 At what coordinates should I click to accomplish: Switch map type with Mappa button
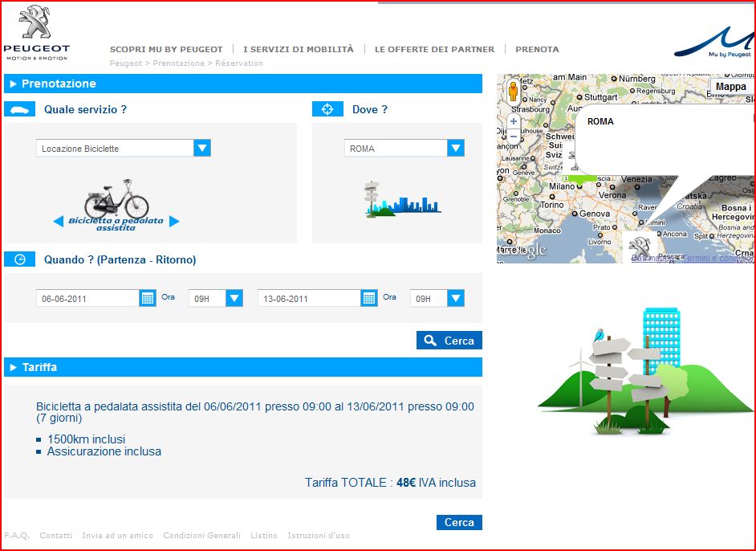pos(730,87)
